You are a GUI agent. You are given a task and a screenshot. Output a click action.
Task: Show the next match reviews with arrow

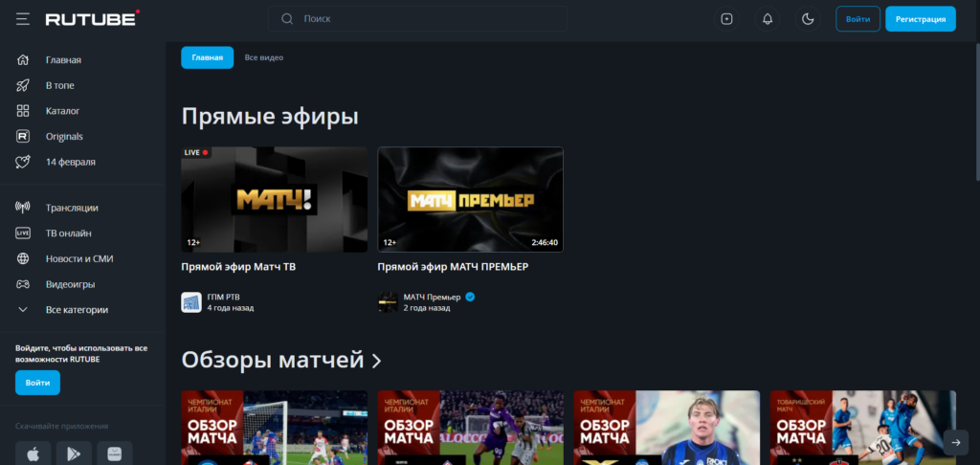(956, 442)
